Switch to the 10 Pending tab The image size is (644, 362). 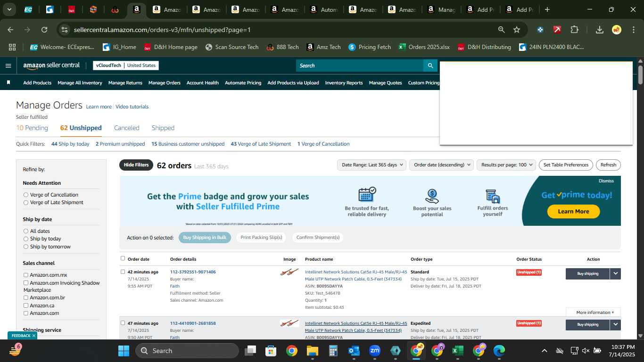[x=32, y=128]
